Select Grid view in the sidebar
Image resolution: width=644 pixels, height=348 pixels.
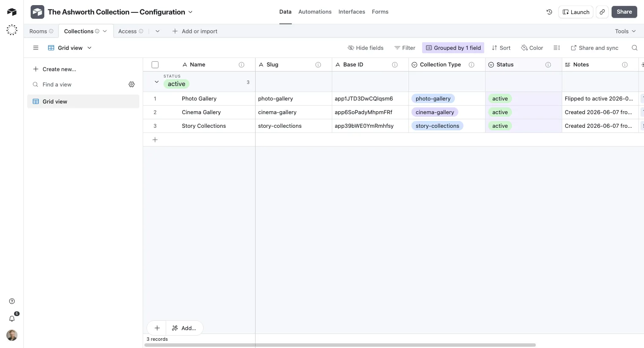pos(83,101)
